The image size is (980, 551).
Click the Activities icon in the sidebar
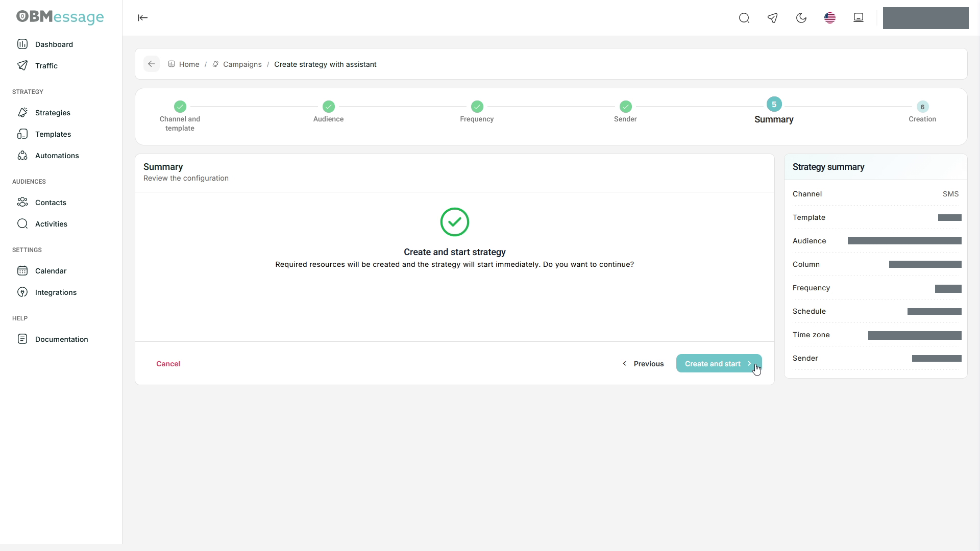22,224
